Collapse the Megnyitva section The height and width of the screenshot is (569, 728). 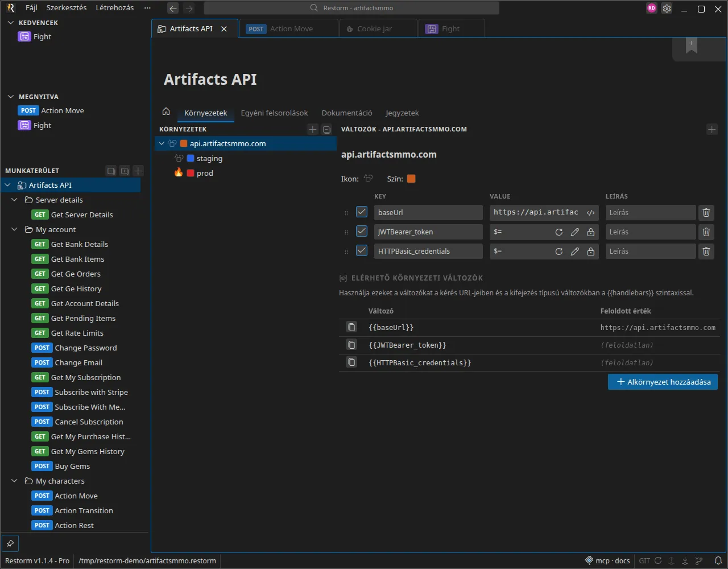(x=10, y=97)
